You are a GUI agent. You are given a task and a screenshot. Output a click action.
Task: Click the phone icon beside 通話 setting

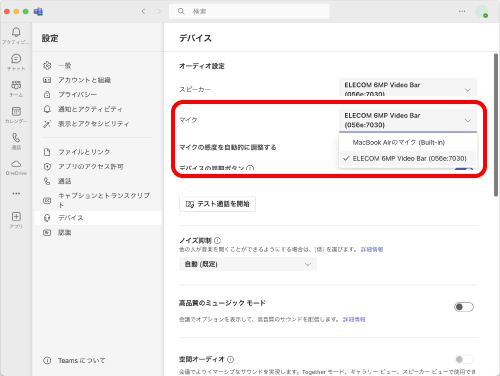(47, 181)
